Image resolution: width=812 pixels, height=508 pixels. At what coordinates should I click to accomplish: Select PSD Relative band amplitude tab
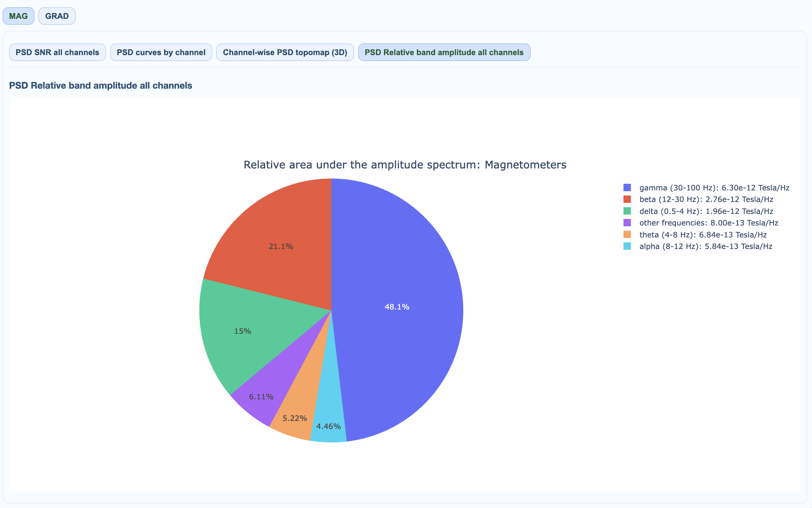point(444,52)
